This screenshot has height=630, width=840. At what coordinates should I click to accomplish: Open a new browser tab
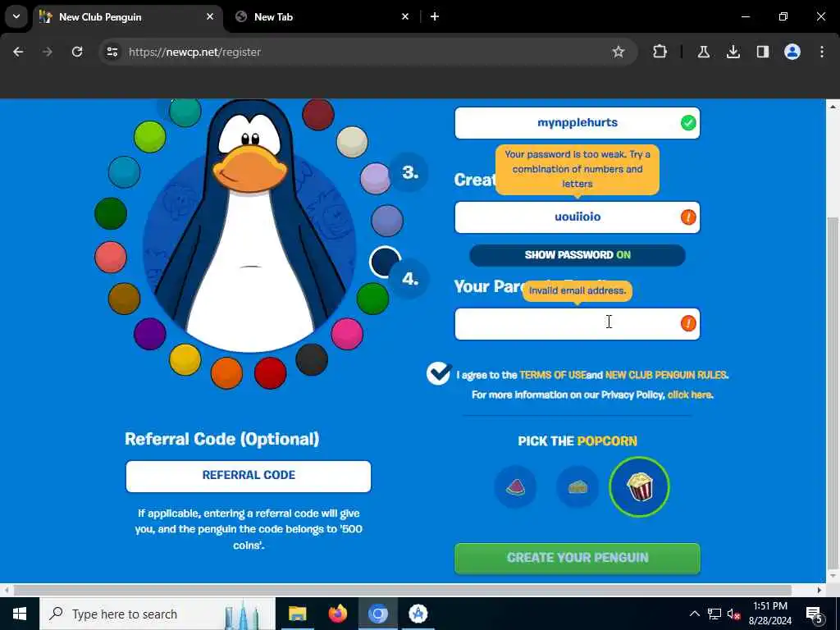click(x=435, y=16)
